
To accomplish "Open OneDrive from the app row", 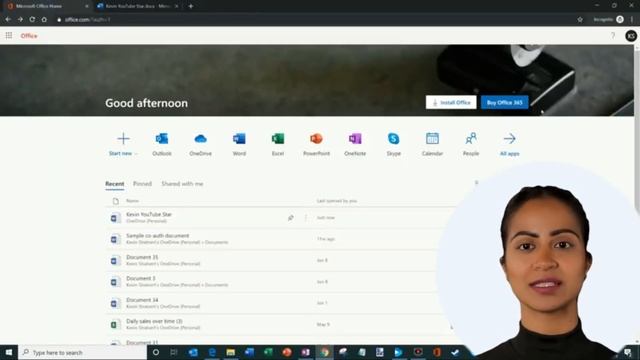I will 200,144.
